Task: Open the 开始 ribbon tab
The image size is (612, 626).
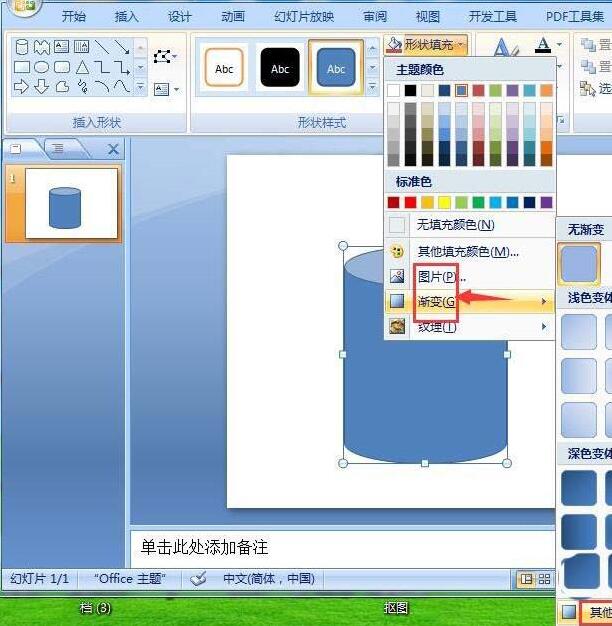Action: 74,16
